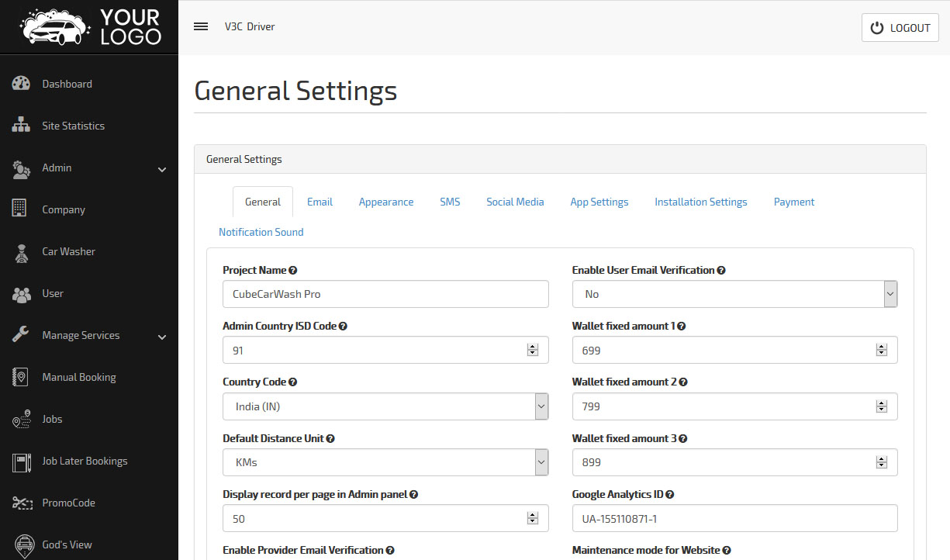Click stepper on Display record per page
The height and width of the screenshot is (560, 950).
(532, 518)
